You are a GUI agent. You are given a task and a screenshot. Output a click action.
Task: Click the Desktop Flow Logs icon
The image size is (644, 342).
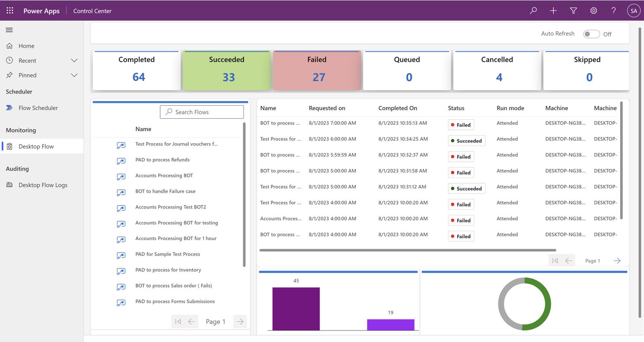pos(9,185)
